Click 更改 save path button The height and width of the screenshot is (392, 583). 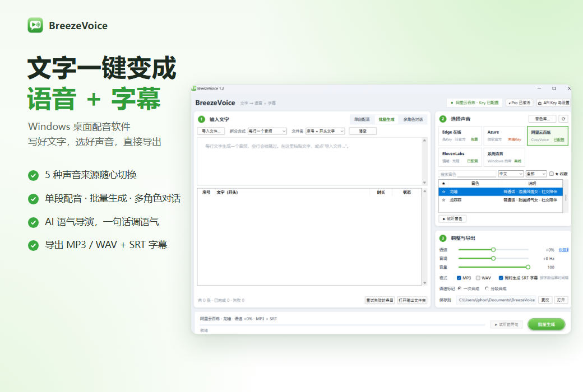[545, 300]
